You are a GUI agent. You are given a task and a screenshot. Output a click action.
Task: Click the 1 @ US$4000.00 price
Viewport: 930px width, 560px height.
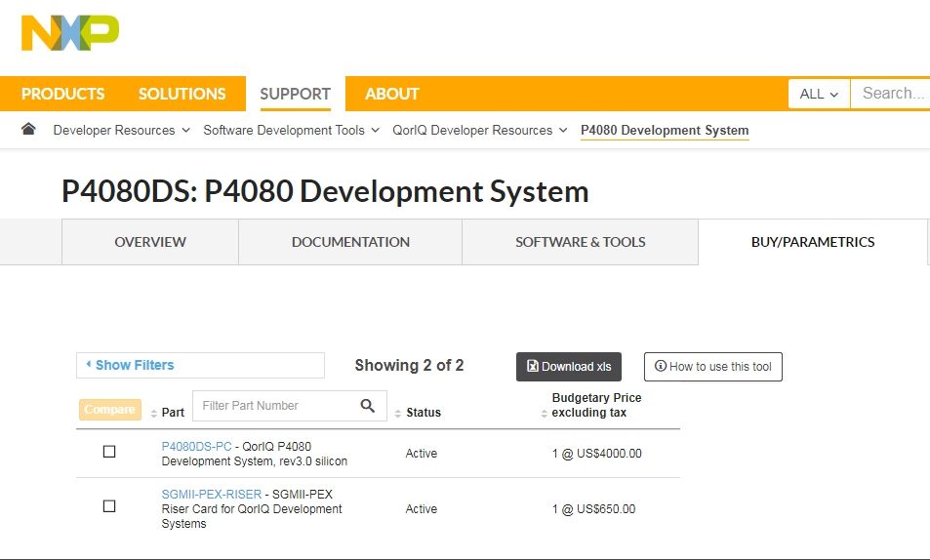pyautogui.click(x=596, y=454)
